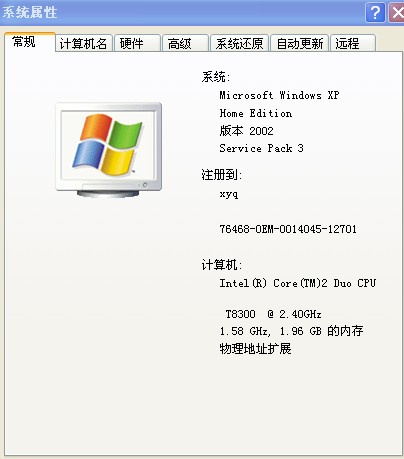This screenshot has width=404, height=459.
Task: Open the 自动更新 tab
Action: (x=300, y=43)
